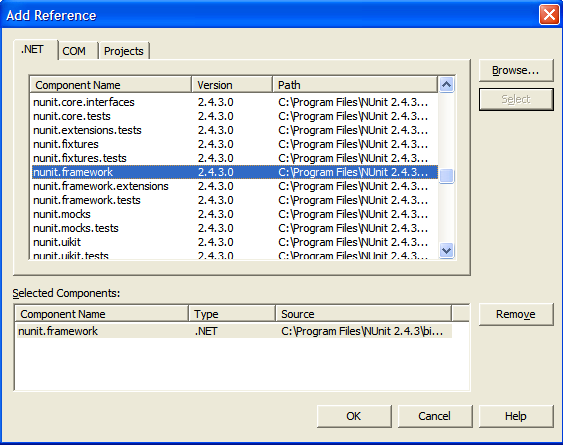Click the Type column header below

(x=232, y=314)
